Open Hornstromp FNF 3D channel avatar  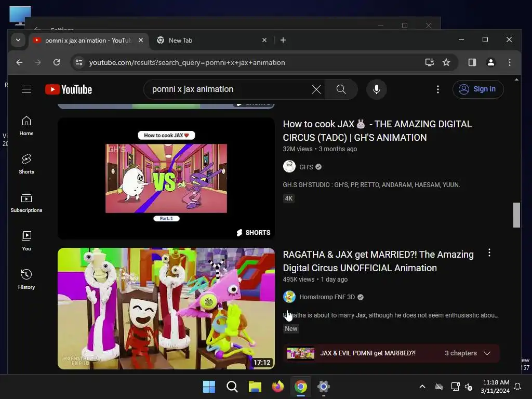point(289,297)
